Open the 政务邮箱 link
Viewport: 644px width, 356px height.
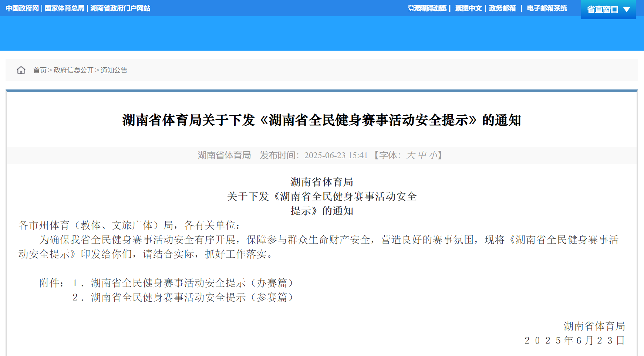click(502, 8)
